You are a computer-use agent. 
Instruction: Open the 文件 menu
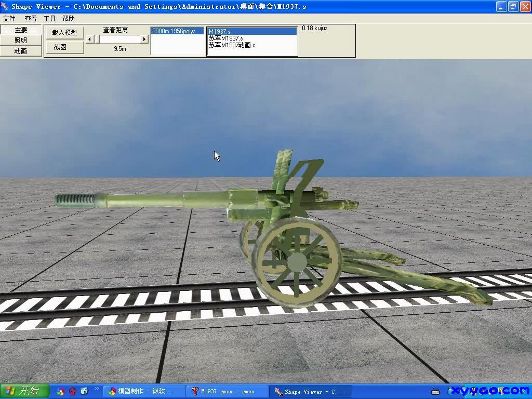pos(9,19)
